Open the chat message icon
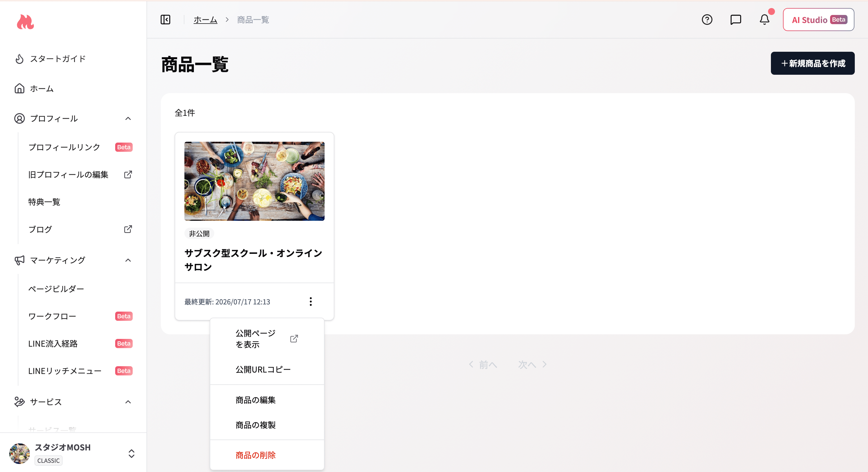Viewport: 868px width, 472px height. (x=736, y=20)
